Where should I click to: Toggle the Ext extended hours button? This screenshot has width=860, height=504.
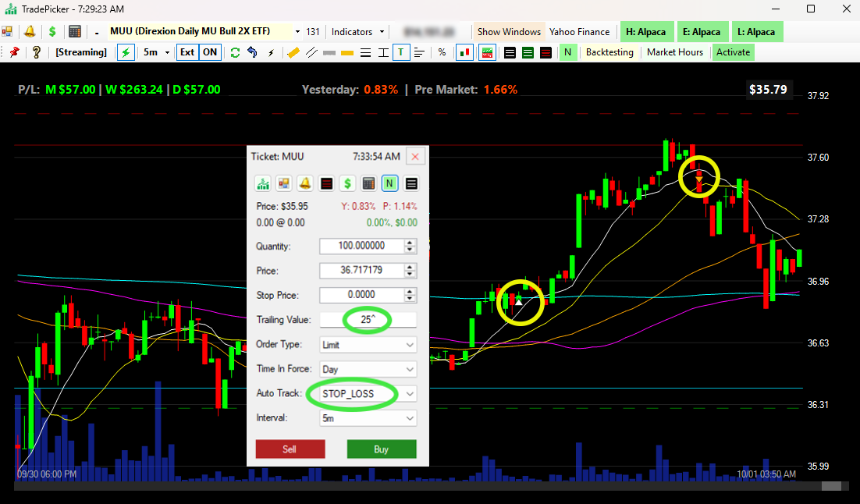(187, 52)
